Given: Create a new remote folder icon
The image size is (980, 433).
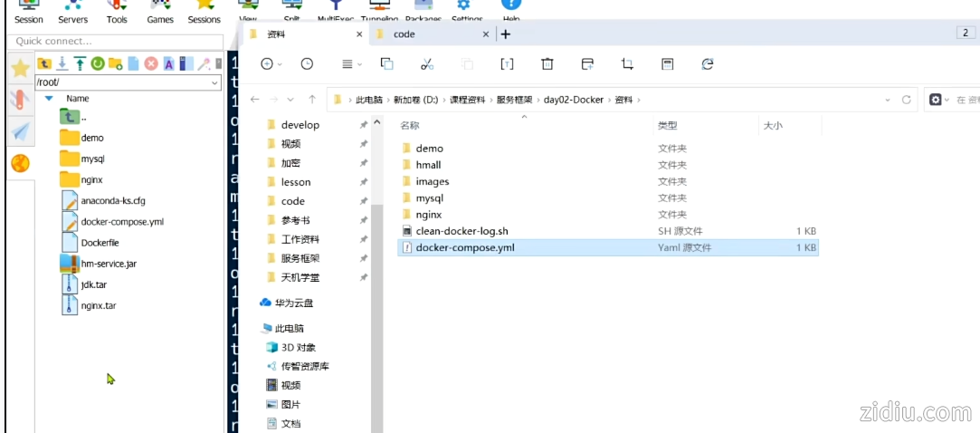Looking at the screenshot, I should pyautogui.click(x=115, y=63).
